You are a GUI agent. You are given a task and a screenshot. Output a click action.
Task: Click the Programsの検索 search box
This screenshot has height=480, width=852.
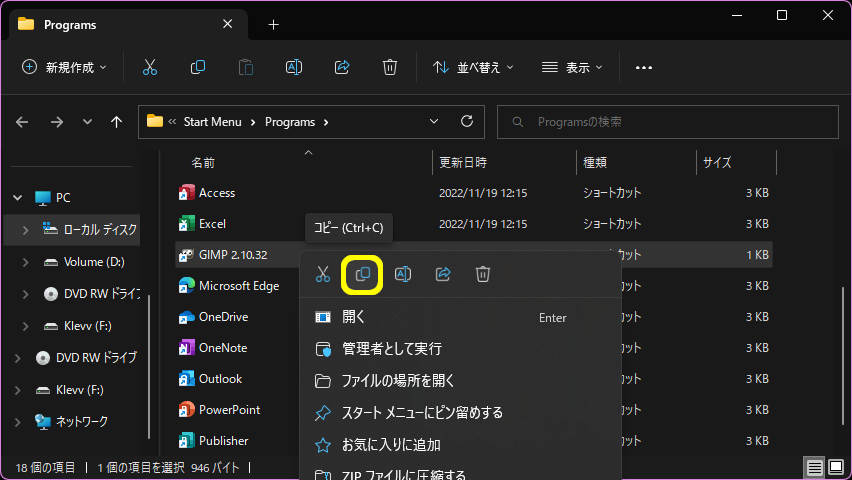668,122
